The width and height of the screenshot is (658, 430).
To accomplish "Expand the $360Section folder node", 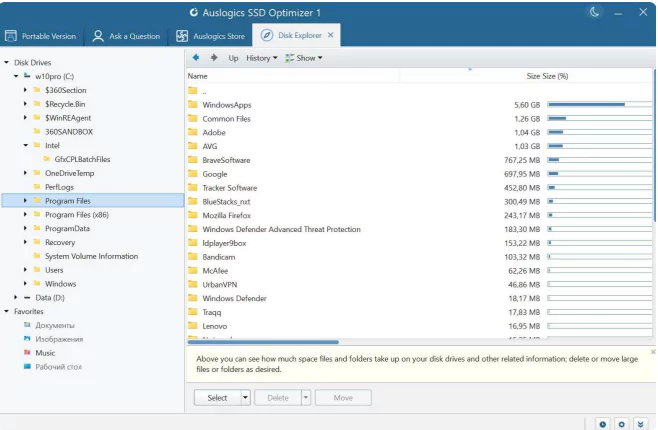I will coord(25,90).
